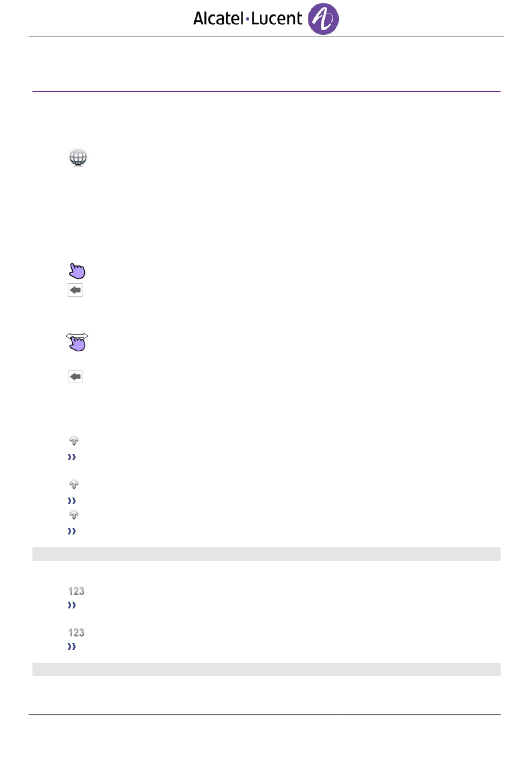Click double chevron under third shift arrow

coord(72,531)
